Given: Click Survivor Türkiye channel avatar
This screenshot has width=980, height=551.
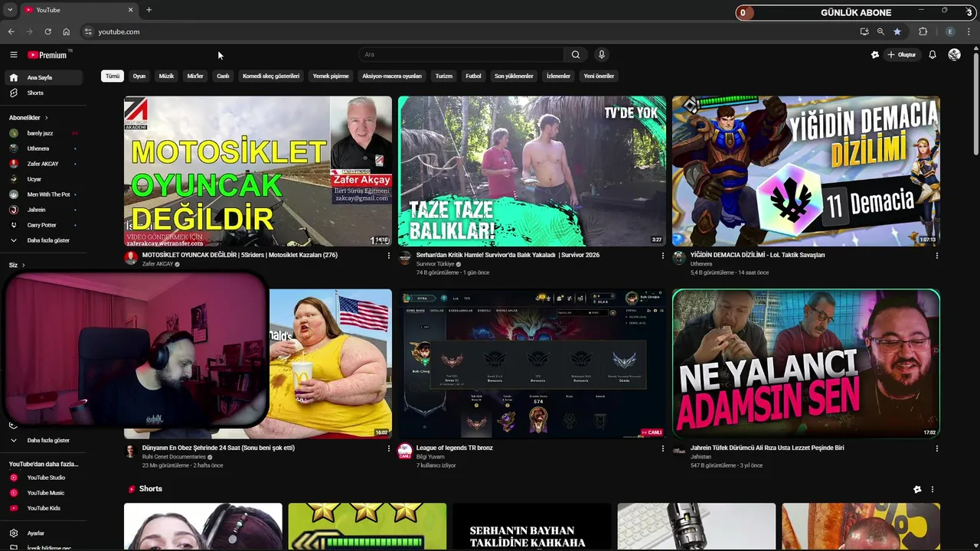Looking at the screenshot, I should [405, 258].
